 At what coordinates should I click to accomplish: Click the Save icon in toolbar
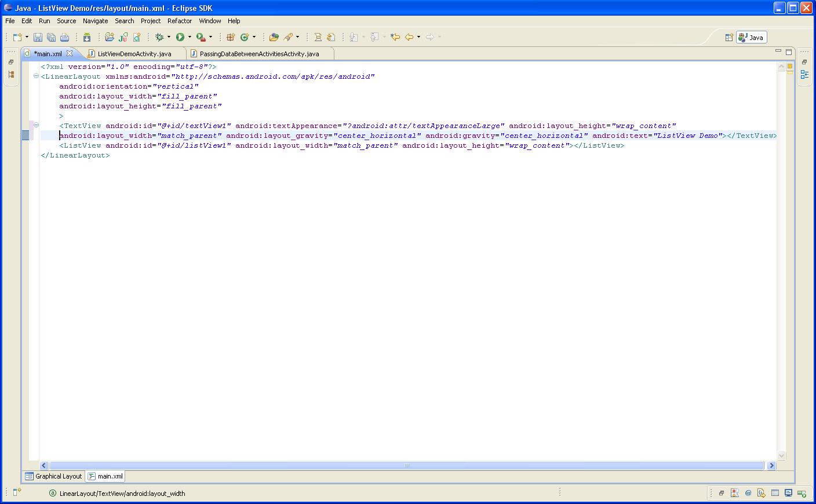(x=38, y=37)
